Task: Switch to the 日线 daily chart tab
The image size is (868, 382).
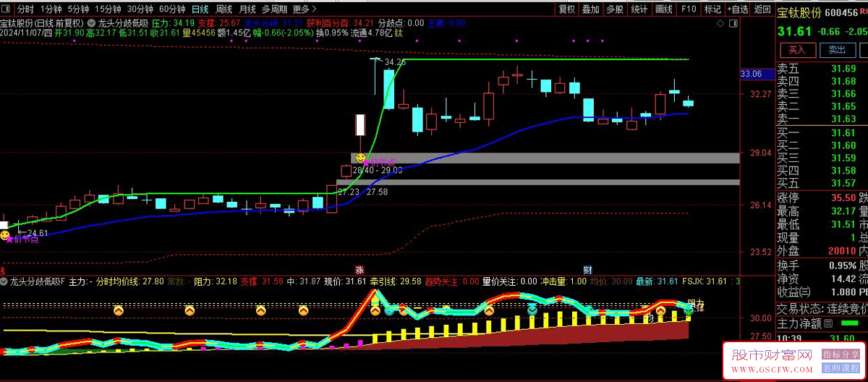Action: pyautogui.click(x=200, y=9)
